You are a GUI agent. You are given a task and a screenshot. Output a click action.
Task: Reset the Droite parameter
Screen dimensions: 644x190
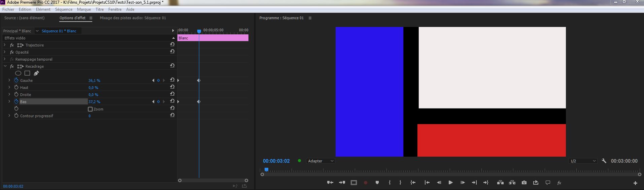(x=172, y=94)
